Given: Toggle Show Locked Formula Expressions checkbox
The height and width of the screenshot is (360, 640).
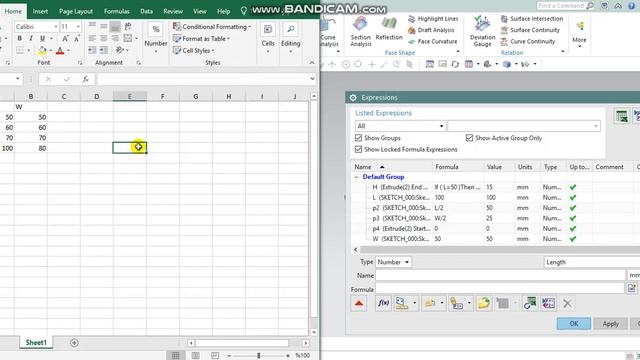Looking at the screenshot, I should coord(358,149).
